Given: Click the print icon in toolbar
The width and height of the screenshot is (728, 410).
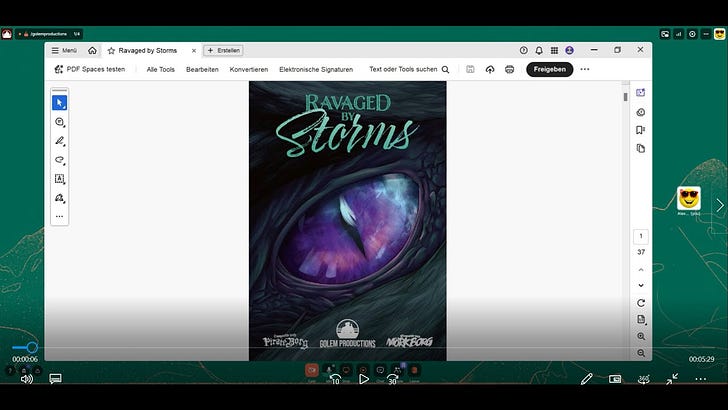Looking at the screenshot, I should click(509, 69).
